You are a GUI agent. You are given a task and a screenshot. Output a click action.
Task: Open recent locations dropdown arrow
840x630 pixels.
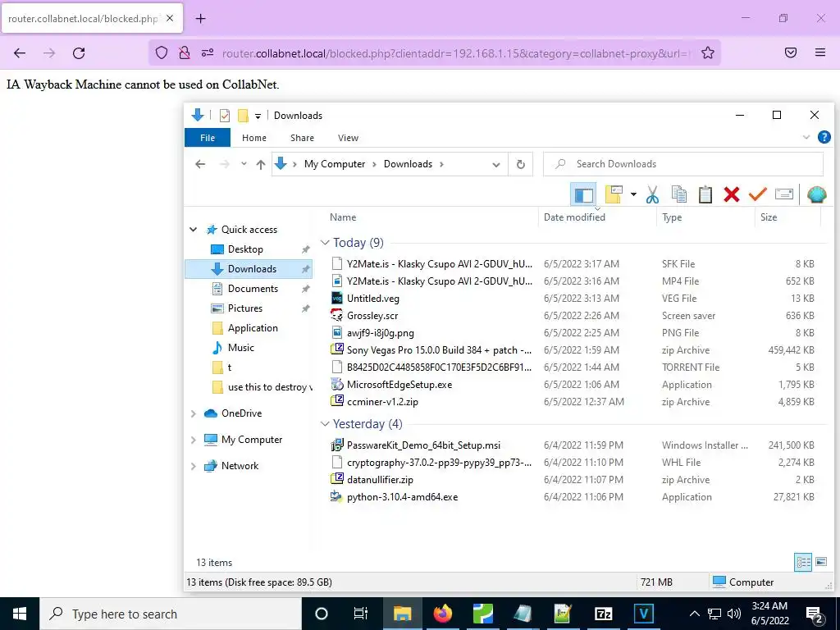(244, 164)
